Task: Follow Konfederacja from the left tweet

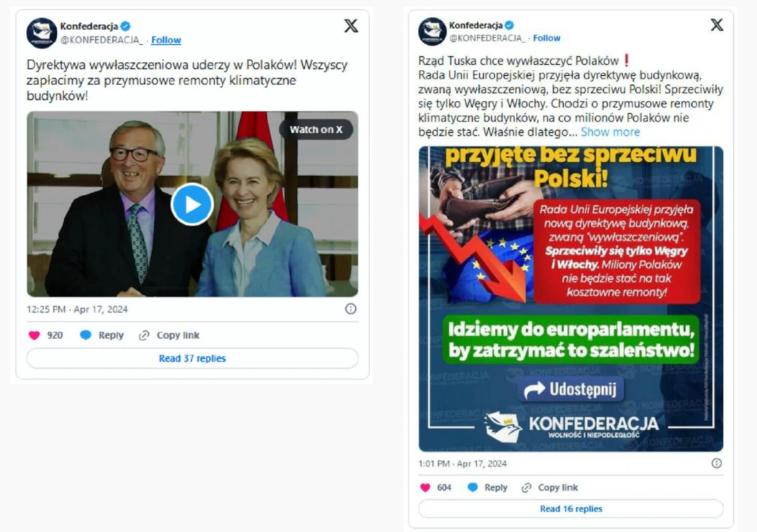Action: tap(166, 40)
